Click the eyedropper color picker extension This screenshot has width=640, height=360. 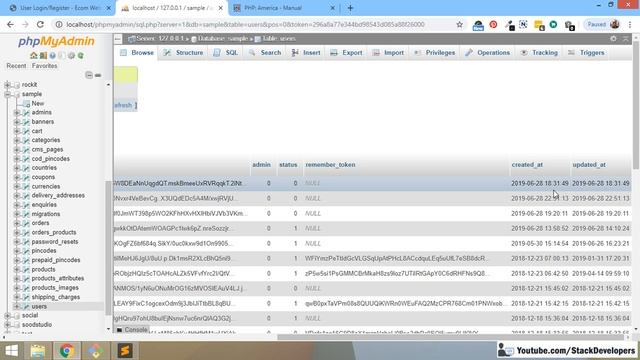point(509,25)
